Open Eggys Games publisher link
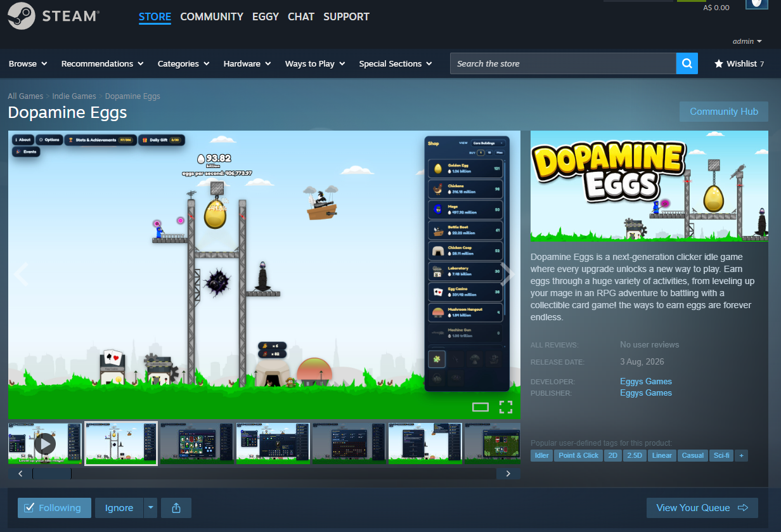Image resolution: width=781 pixels, height=532 pixels. pos(646,393)
